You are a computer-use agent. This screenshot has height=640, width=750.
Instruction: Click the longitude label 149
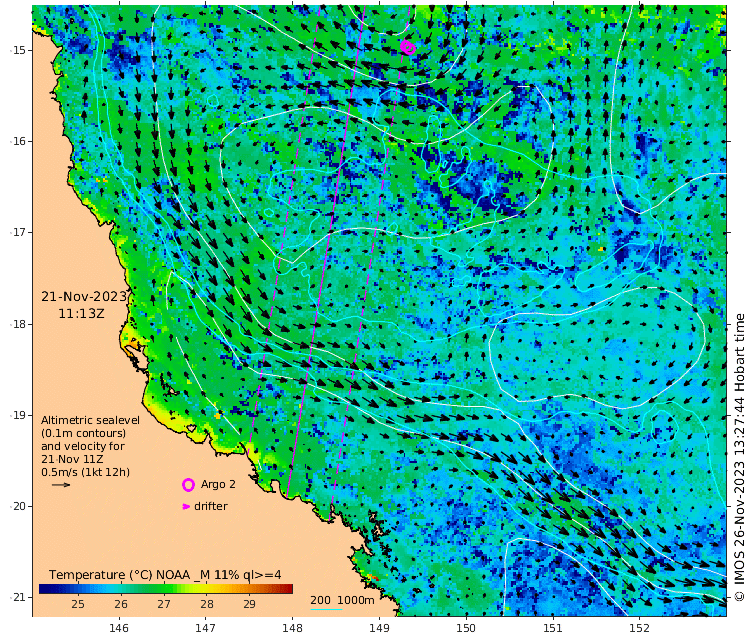pos(379,628)
